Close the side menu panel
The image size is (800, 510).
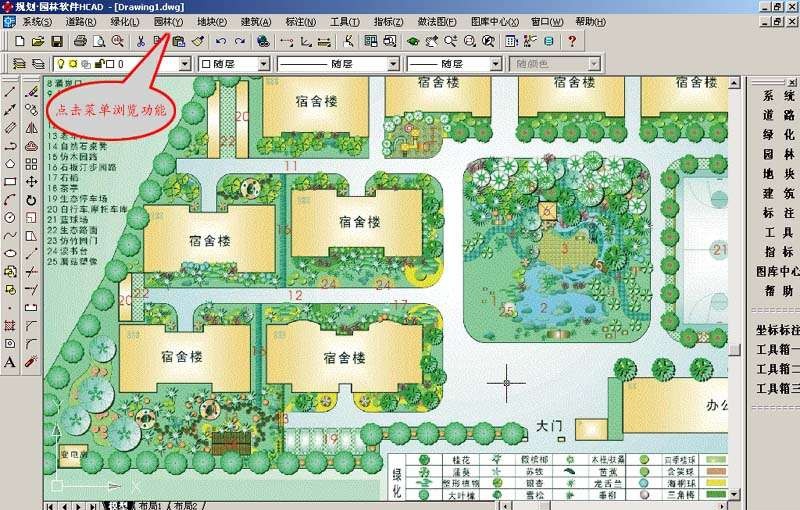[792, 82]
